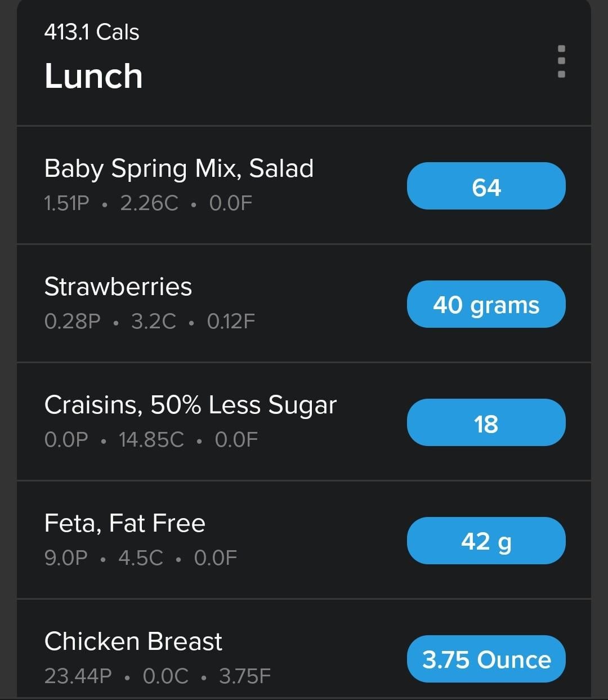This screenshot has height=700, width=608.
Task: Tap the 9.0P protein value under Feta
Action: click(x=66, y=558)
